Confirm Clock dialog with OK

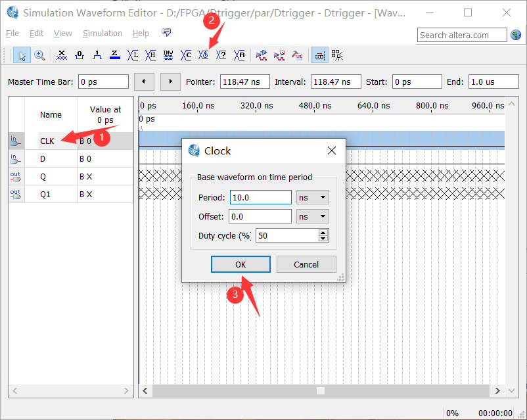241,264
